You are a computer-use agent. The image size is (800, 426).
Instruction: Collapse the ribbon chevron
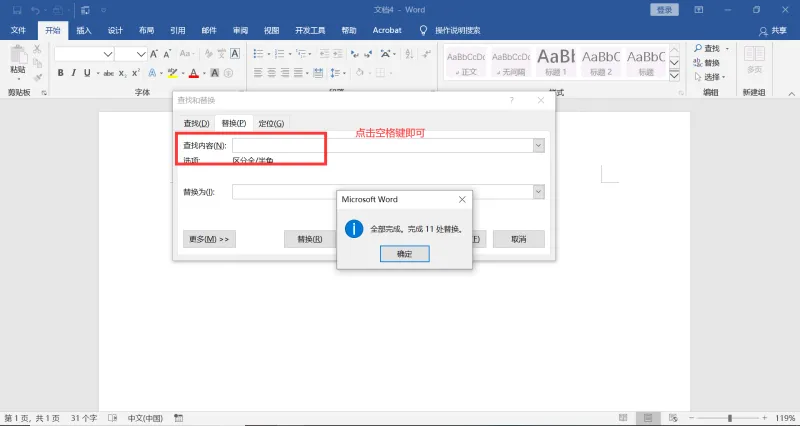(791, 94)
